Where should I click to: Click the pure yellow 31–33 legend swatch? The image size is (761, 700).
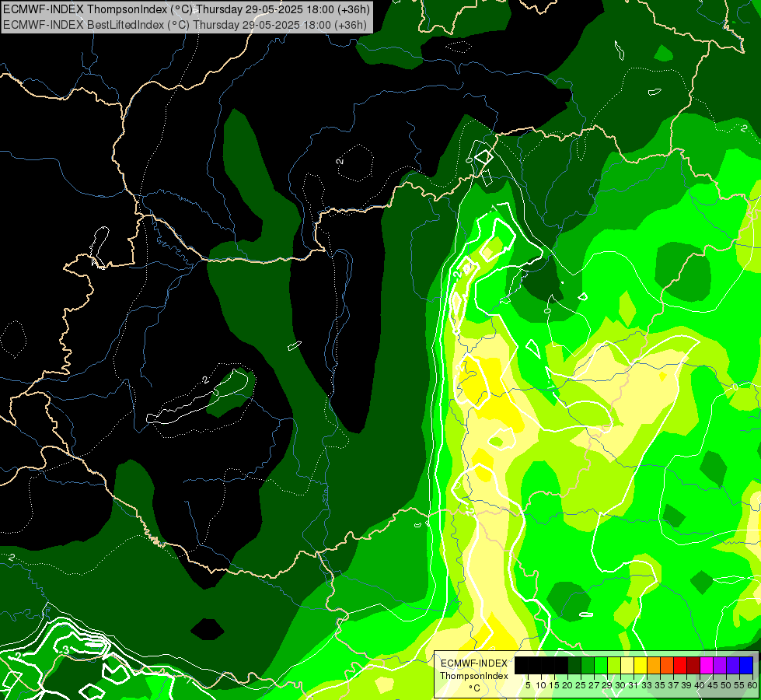pyautogui.click(x=641, y=666)
